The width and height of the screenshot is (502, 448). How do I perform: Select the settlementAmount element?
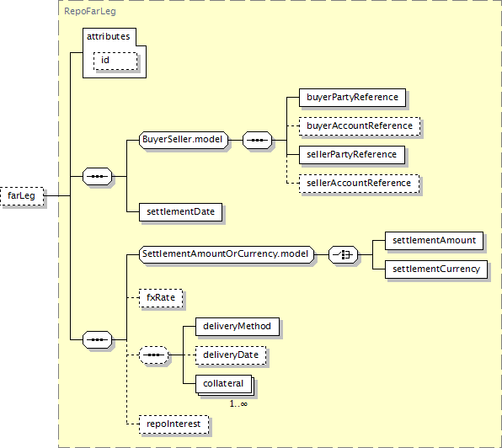(434, 241)
